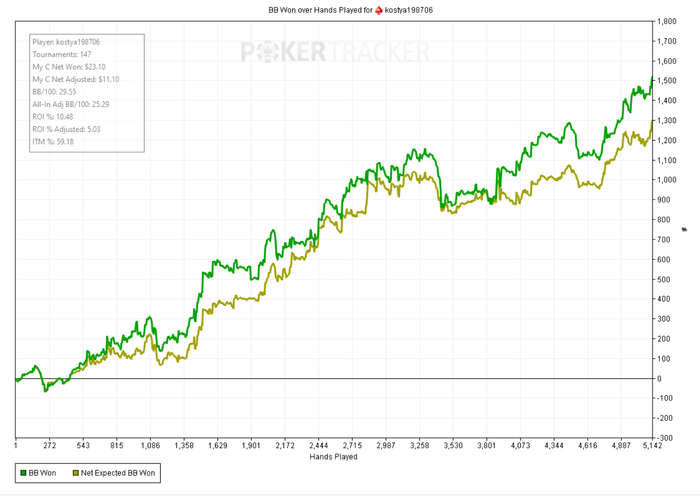Screen dimensions: 700x496
Task: Select the 'BB Won' legend label
Action: tap(42, 473)
